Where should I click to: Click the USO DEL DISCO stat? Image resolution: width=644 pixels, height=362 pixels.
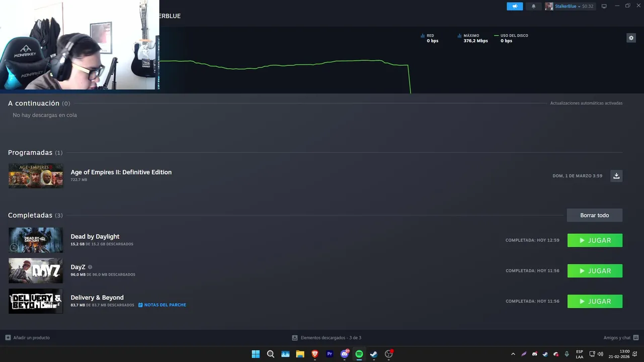tap(511, 38)
